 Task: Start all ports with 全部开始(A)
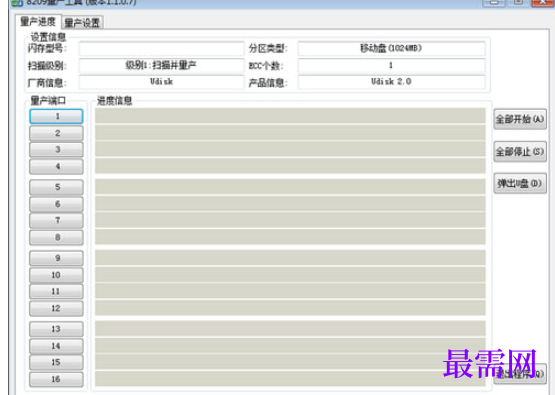pyautogui.click(x=520, y=119)
